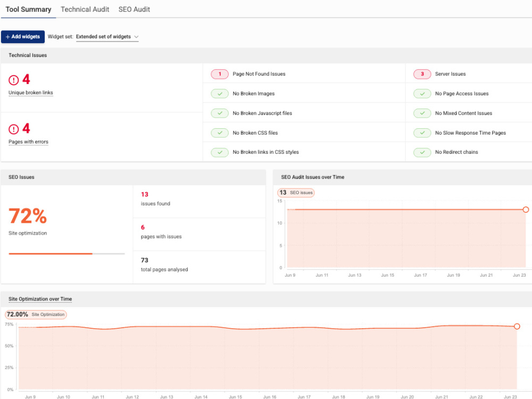Click the green check for No Page Access Issues
Image resolution: width=532 pixels, height=399 pixels.
422,94
